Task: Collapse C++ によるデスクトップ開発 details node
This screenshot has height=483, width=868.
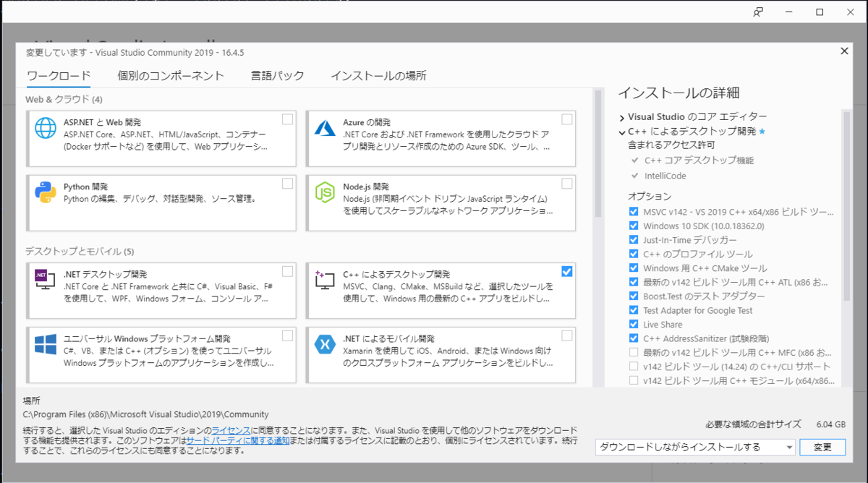Action: 622,132
